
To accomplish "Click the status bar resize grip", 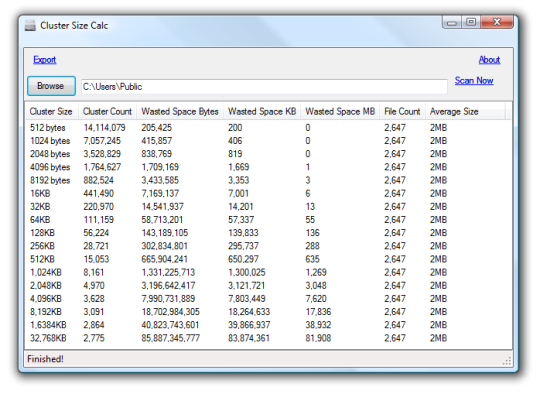I will pyautogui.click(x=507, y=361).
